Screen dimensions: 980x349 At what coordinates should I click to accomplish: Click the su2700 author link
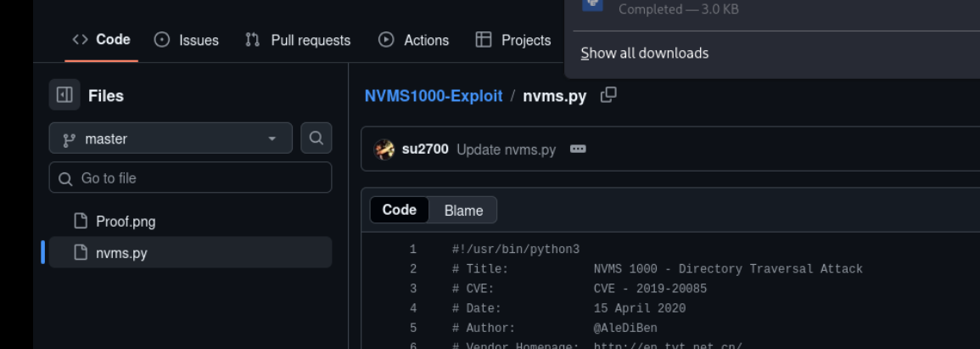click(x=425, y=149)
